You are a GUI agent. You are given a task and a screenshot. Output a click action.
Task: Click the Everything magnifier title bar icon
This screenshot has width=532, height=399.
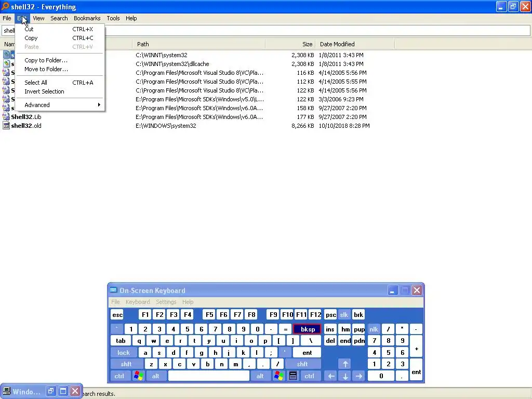[x=5, y=6]
